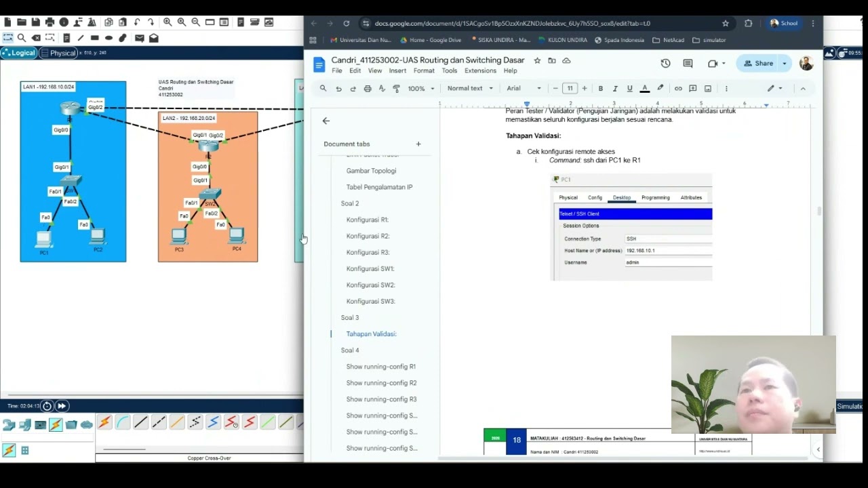Click the Share button in Google Docs
The width and height of the screenshot is (868, 488).
[758, 63]
